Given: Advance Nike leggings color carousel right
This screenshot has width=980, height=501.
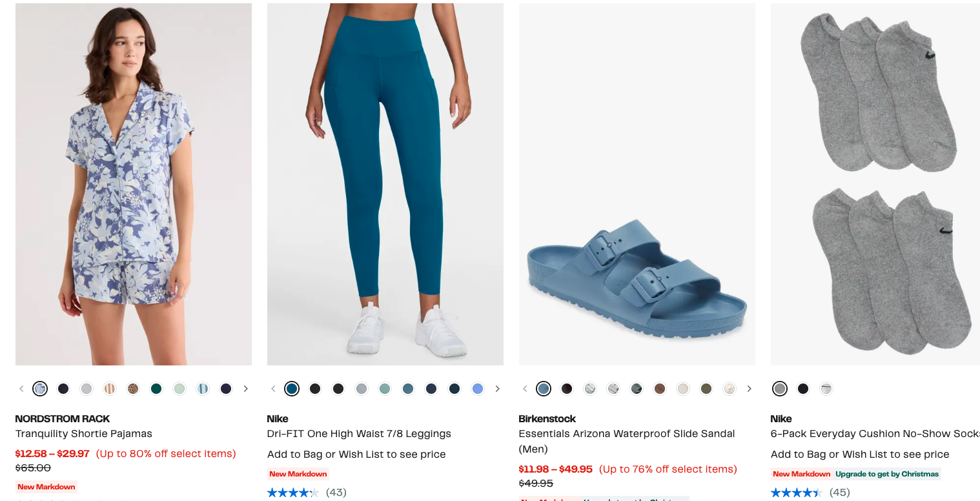Looking at the screenshot, I should click(x=497, y=389).
